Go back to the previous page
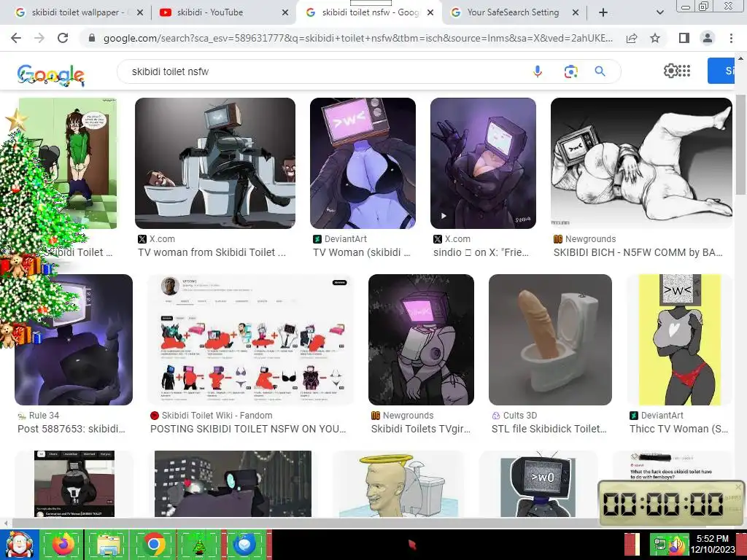The height and width of the screenshot is (560, 747). point(16,38)
